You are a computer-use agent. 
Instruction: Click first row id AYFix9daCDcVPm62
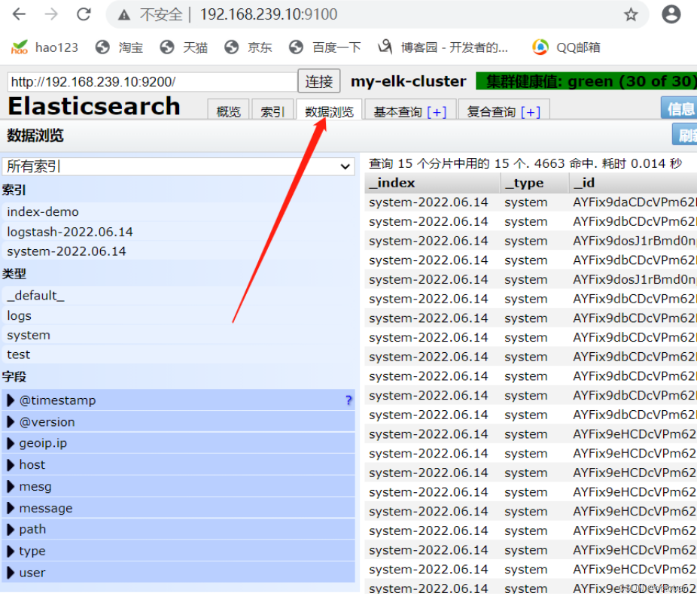635,202
